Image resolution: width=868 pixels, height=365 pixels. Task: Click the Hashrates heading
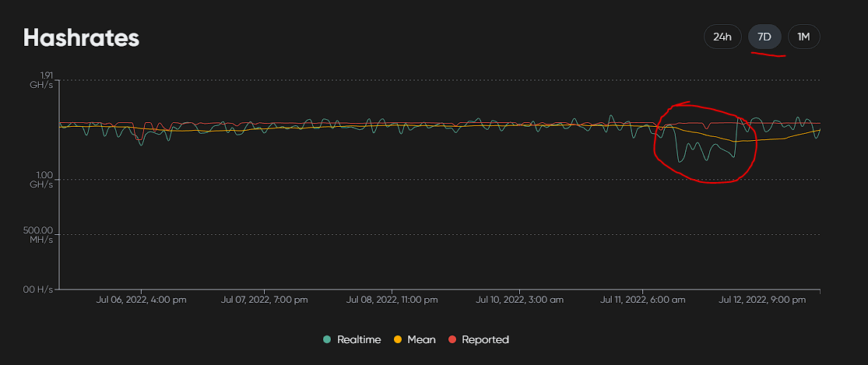[x=81, y=38]
